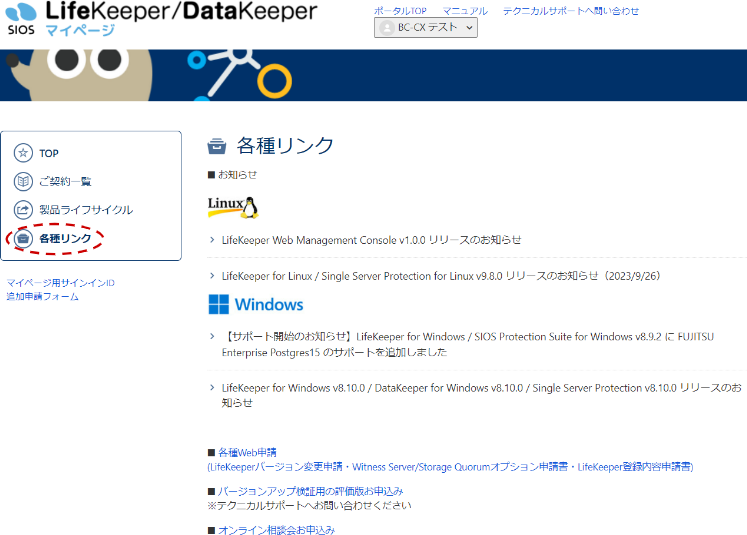
Task: Open ご契約一覧 in the sidebar menu
Action: tap(65, 182)
